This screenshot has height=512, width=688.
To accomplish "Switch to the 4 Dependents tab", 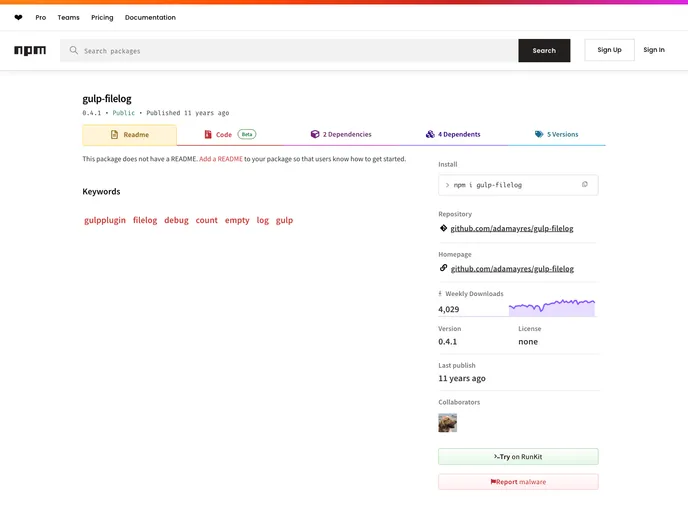I will (x=453, y=135).
